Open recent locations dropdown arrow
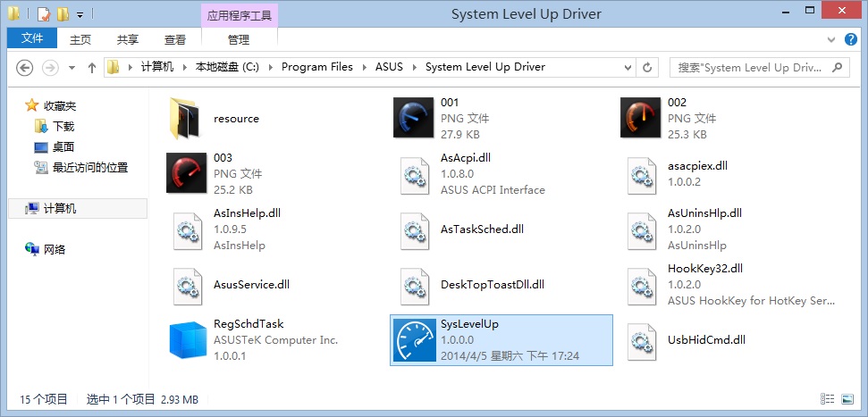This screenshot has width=868, height=417. point(72,68)
